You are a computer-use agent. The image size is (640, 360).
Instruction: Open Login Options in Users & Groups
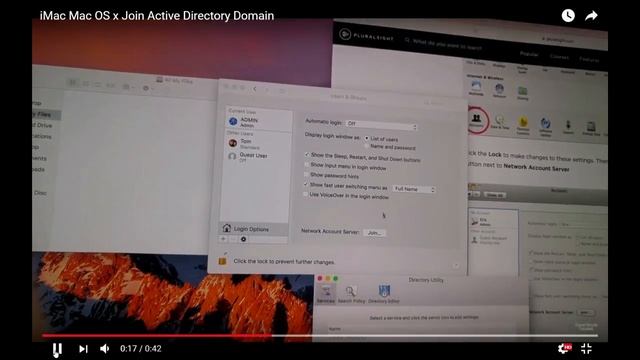[254, 229]
